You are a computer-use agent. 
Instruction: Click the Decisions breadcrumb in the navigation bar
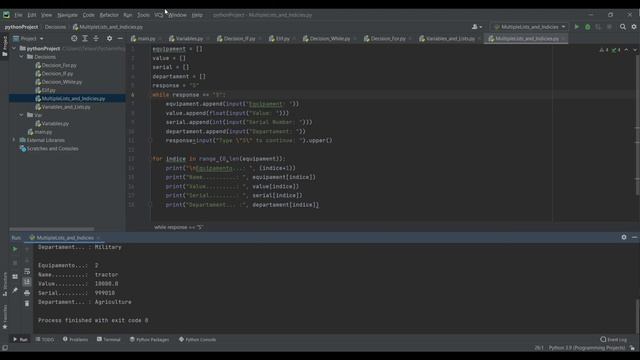[55, 27]
